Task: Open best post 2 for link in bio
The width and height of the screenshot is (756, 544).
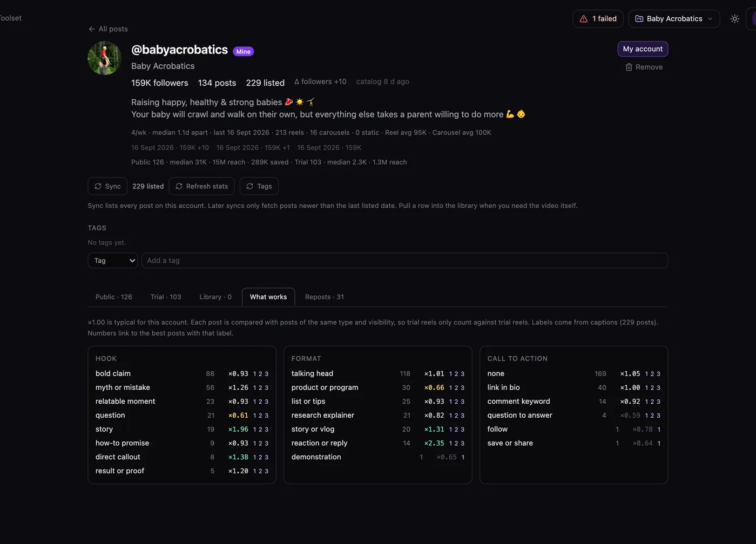Action: (x=652, y=388)
